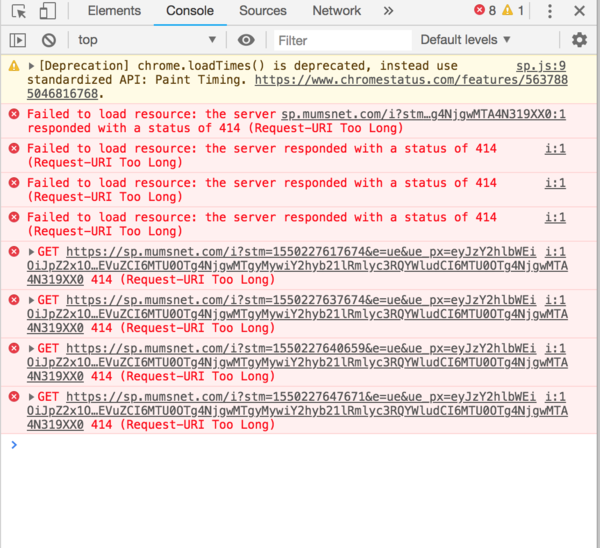Open the sp.js:9 source link
600x548 pixels.
coord(541,66)
